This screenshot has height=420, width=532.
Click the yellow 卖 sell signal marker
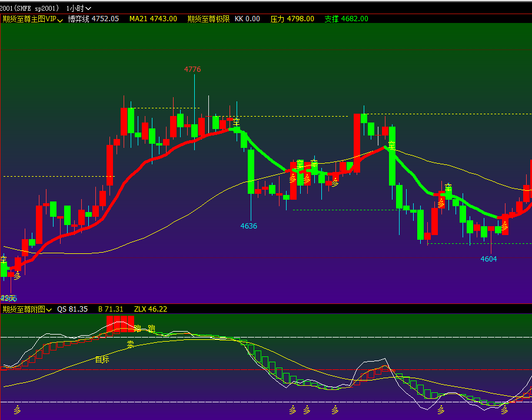tap(131, 345)
